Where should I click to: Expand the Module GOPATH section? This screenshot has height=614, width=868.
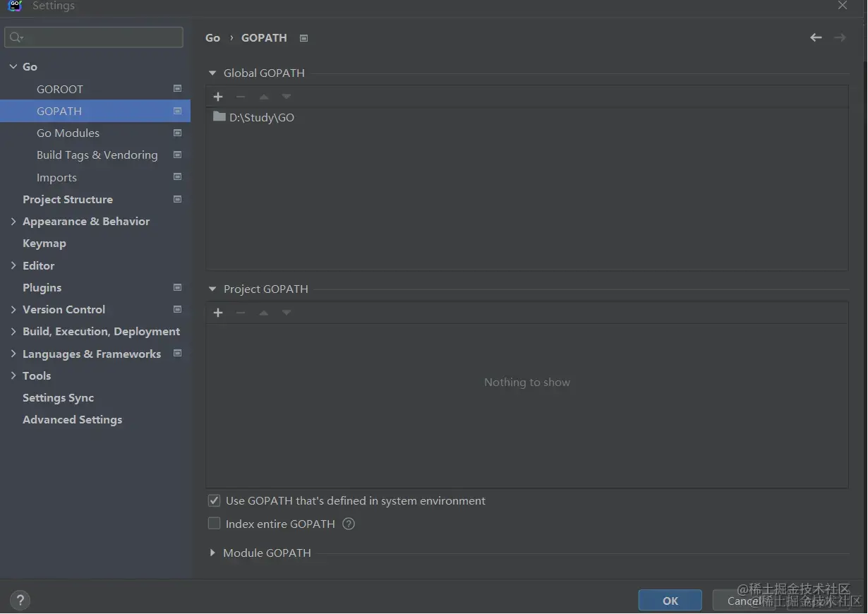tap(212, 553)
